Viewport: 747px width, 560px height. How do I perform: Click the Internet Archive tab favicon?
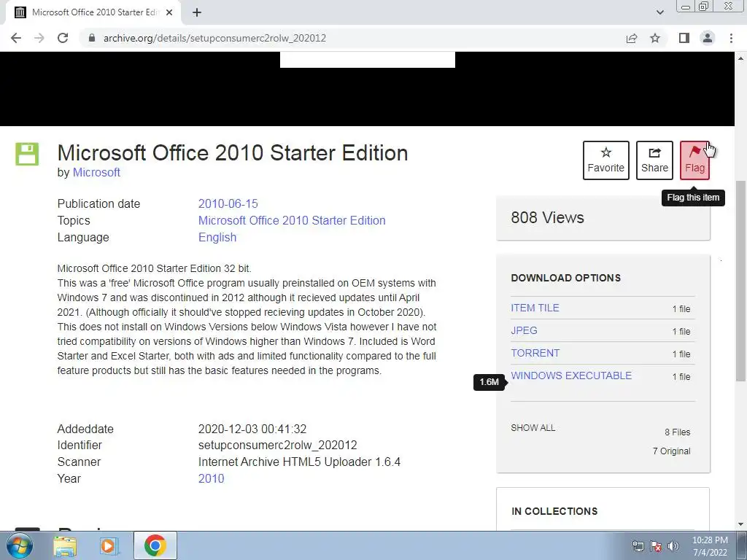[x=20, y=12]
